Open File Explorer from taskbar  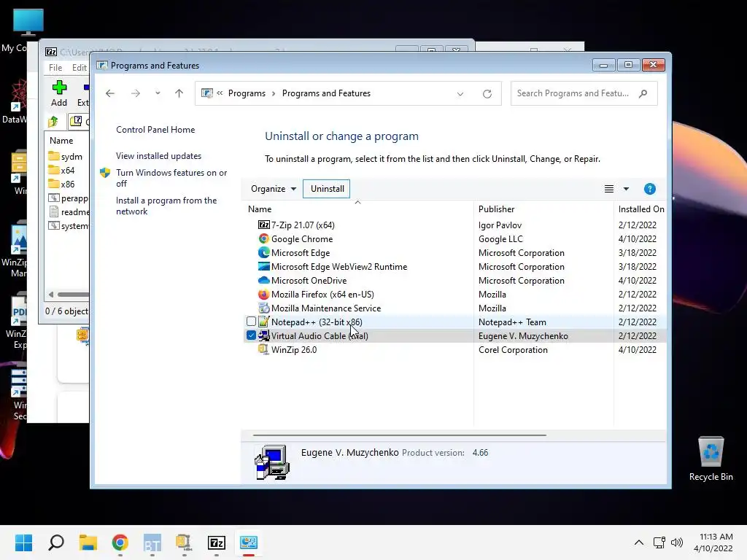[x=88, y=542]
